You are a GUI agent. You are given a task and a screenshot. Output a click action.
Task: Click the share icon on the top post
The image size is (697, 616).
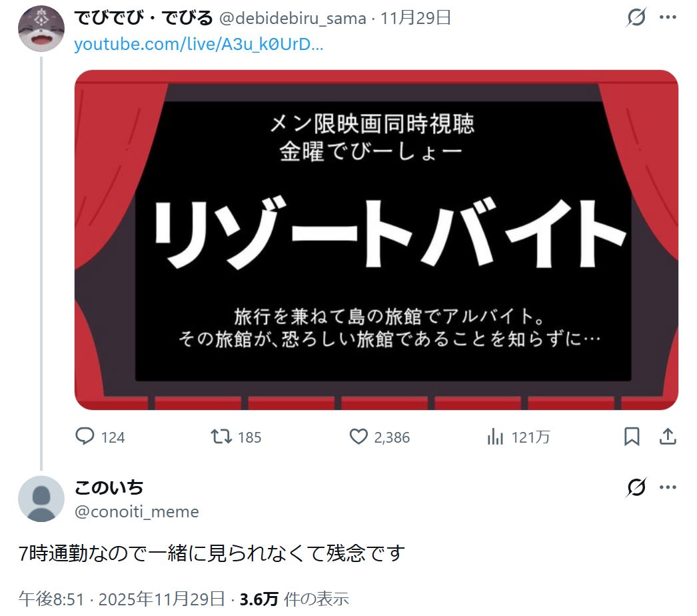(x=668, y=436)
